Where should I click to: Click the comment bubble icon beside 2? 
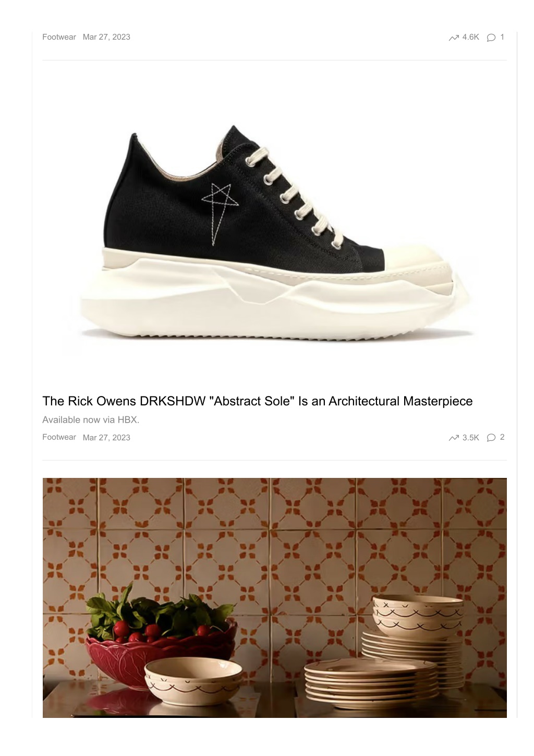pyautogui.click(x=491, y=438)
